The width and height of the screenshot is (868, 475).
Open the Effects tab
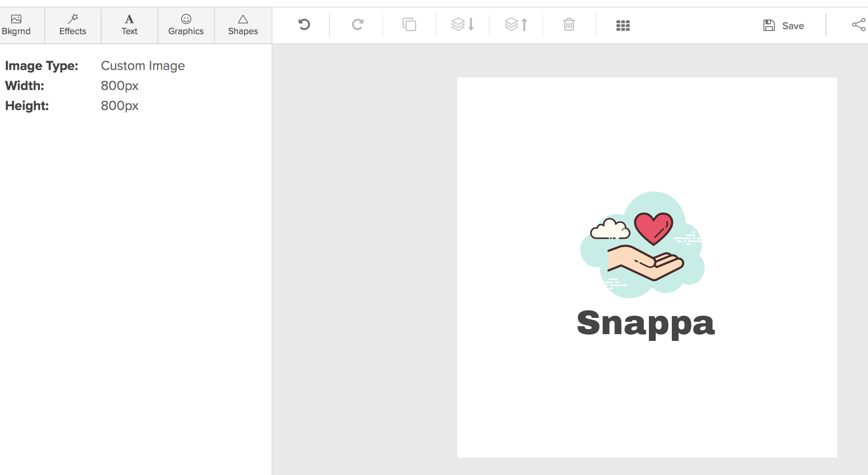coord(73,25)
